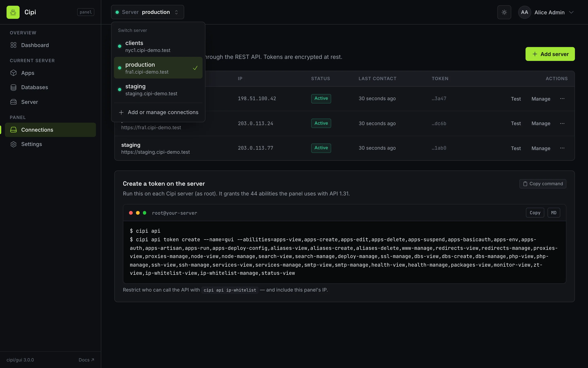Click the plus icon beside Add or manage connections

pos(121,112)
